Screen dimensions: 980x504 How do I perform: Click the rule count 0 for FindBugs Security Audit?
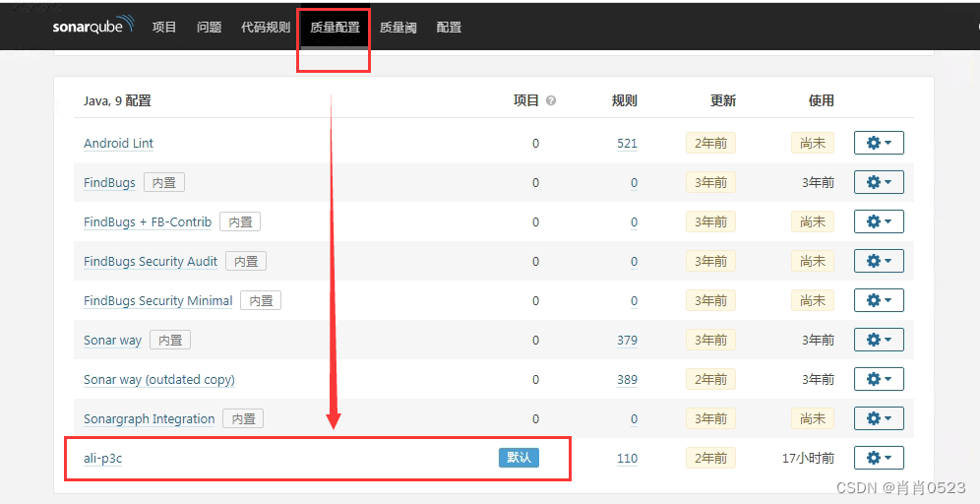pyautogui.click(x=634, y=262)
